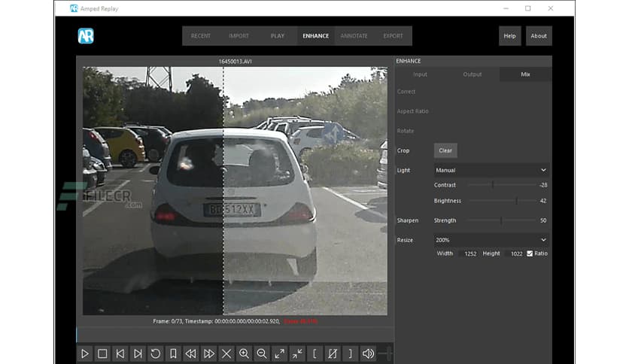Go to the PLAY tab
This screenshot has height=364, width=629.
tap(277, 35)
